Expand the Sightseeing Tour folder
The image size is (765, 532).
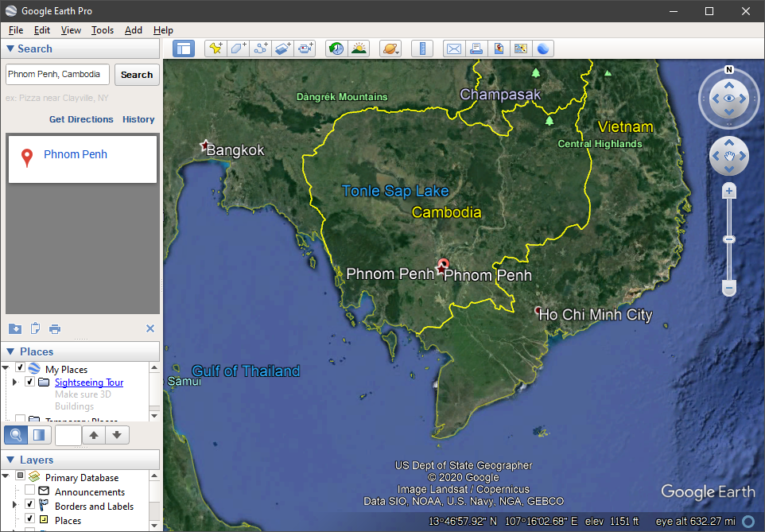click(x=14, y=382)
